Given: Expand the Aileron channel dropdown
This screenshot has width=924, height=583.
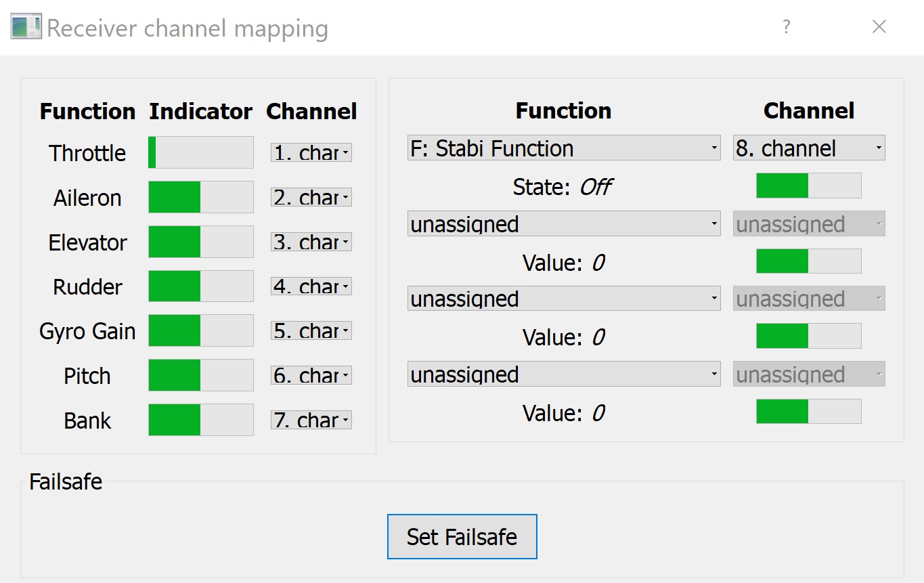Looking at the screenshot, I should tap(311, 198).
